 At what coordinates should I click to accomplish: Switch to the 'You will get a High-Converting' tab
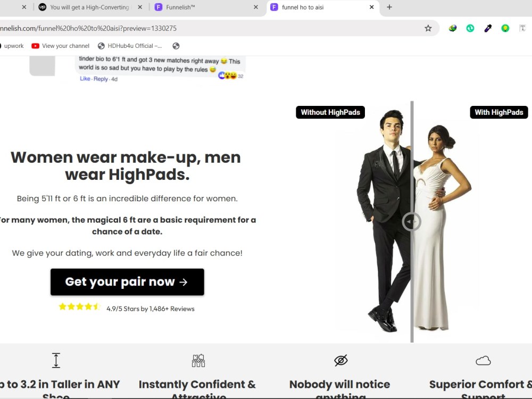91,7
